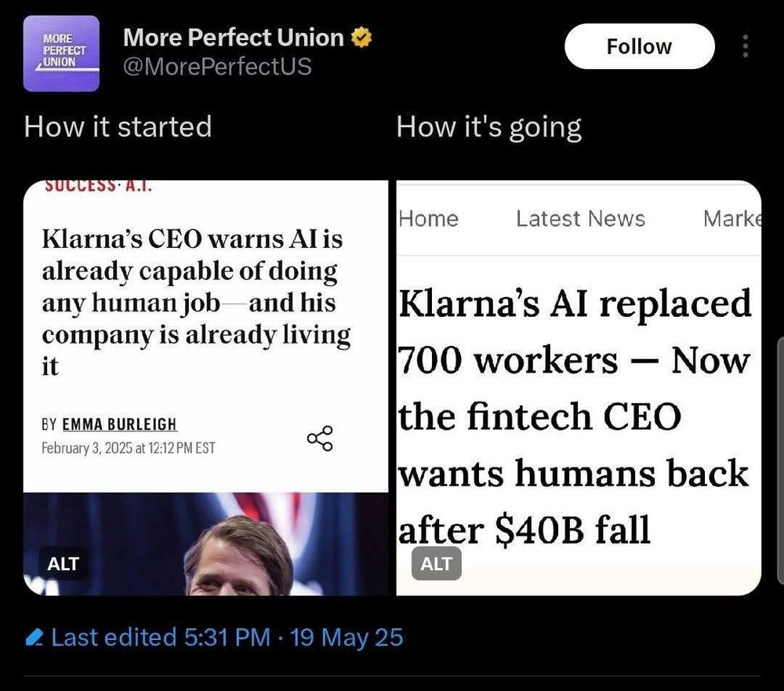
Task: Open the Emma Burleigh author link
Action: pyautogui.click(x=119, y=425)
